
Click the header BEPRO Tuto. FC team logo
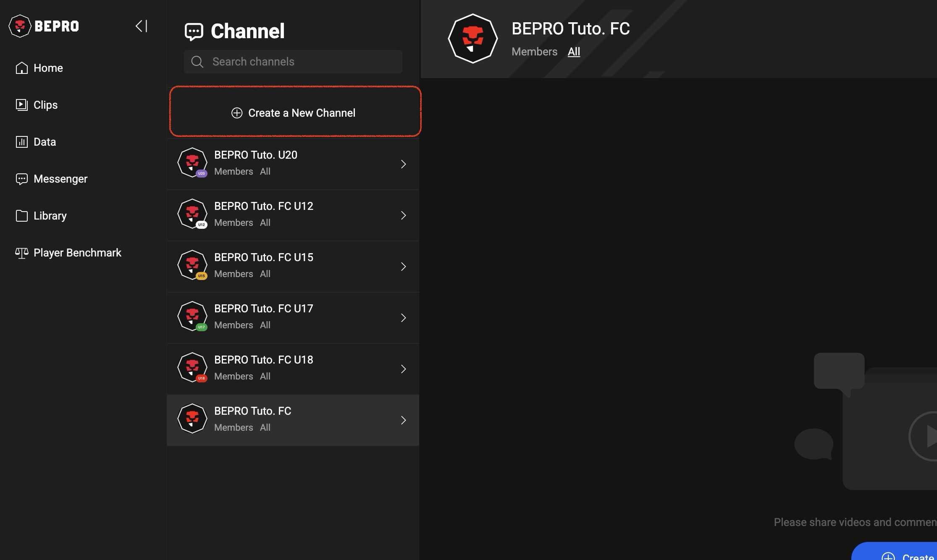[472, 39]
